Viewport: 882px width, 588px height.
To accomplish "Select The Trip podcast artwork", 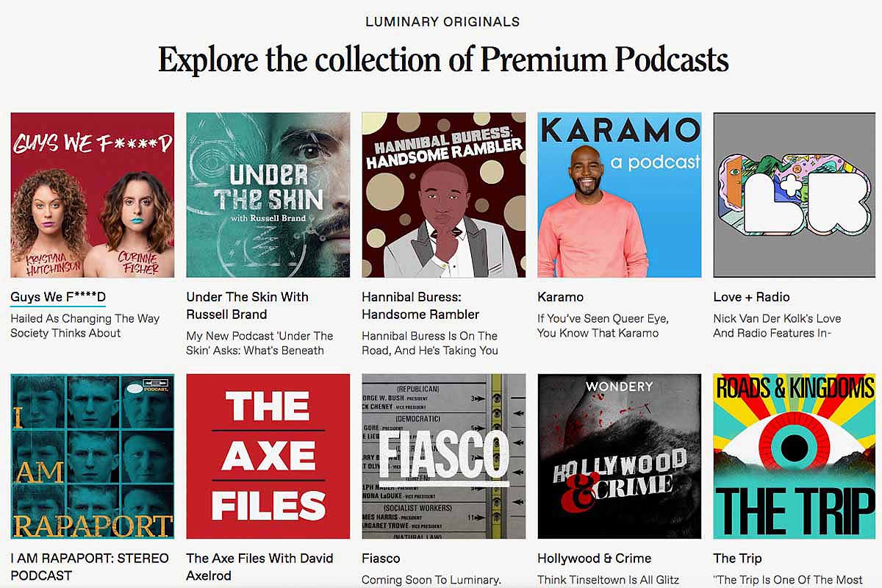I will (x=797, y=456).
